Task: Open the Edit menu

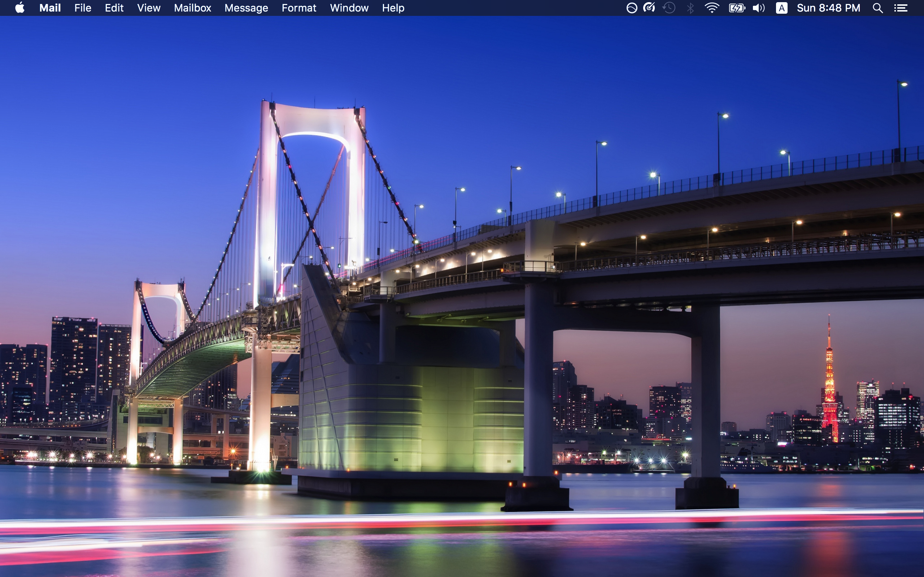Action: [x=114, y=8]
